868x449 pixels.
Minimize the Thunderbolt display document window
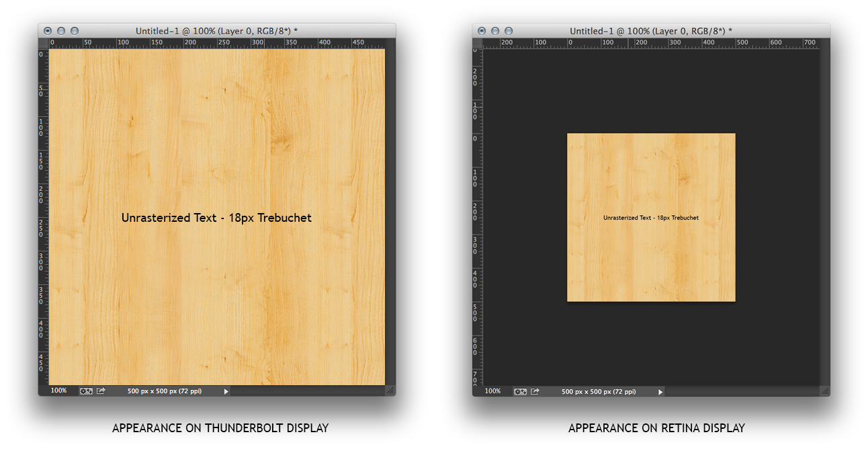(61, 31)
